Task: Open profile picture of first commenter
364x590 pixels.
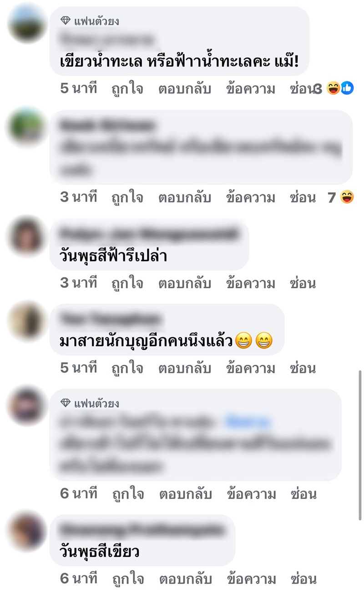Action: pyautogui.click(x=27, y=25)
